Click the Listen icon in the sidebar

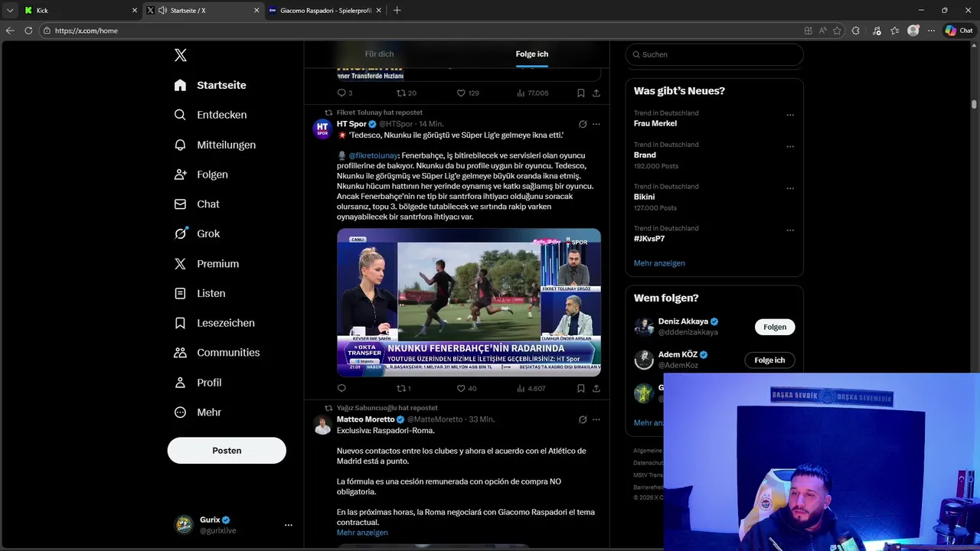pyautogui.click(x=180, y=293)
